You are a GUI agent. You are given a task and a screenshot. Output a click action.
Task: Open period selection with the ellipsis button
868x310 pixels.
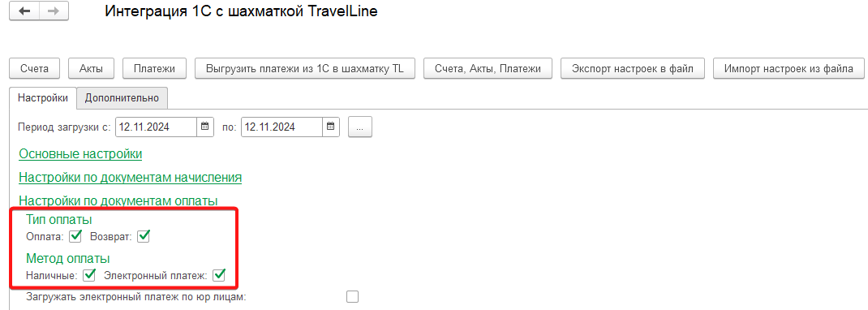[360, 127]
